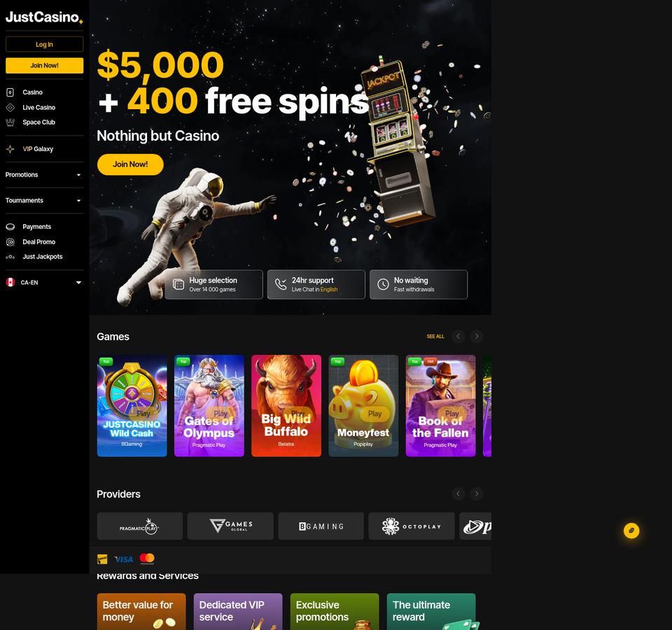
Task: Select the BGaming provider logo
Action: (x=321, y=526)
